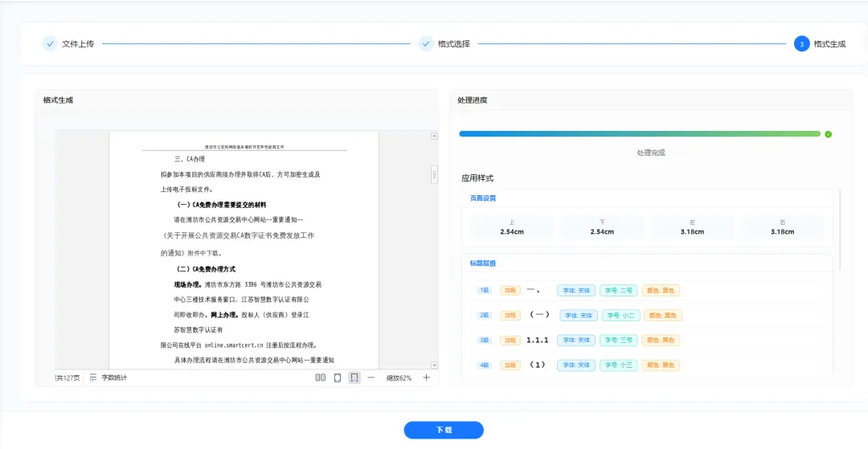
Task: Click the 3级 level badge
Action: tap(484, 340)
